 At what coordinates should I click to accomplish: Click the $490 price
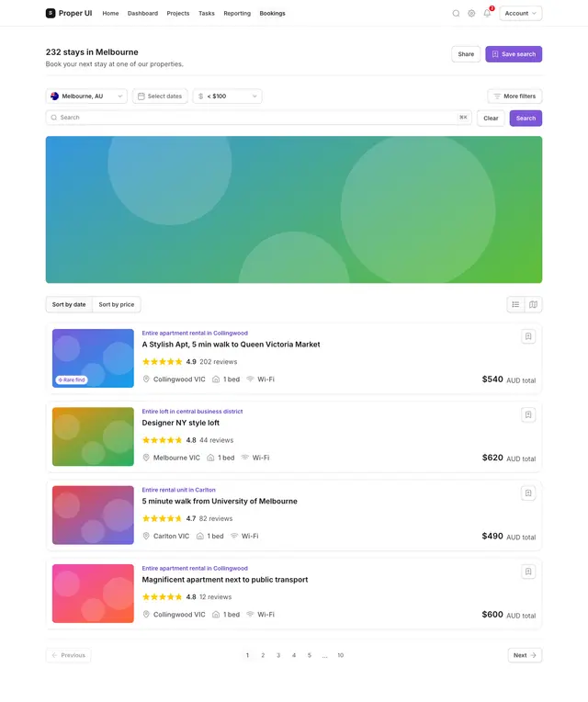(492, 536)
